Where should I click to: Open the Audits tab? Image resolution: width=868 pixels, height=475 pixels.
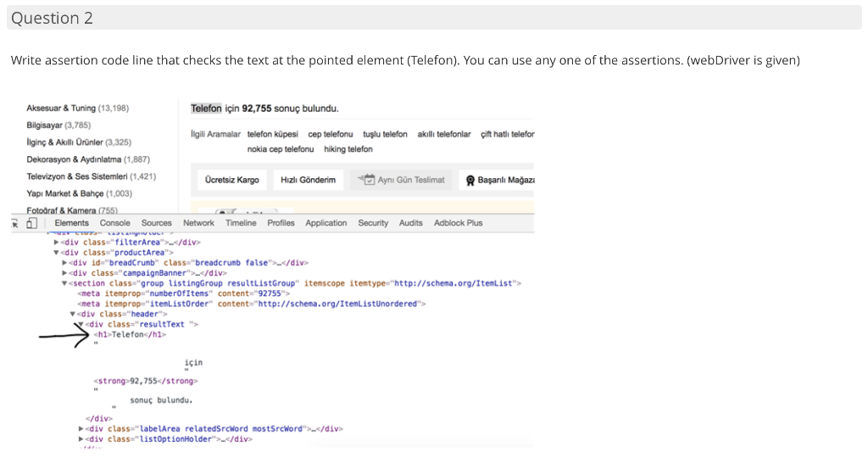tap(411, 223)
